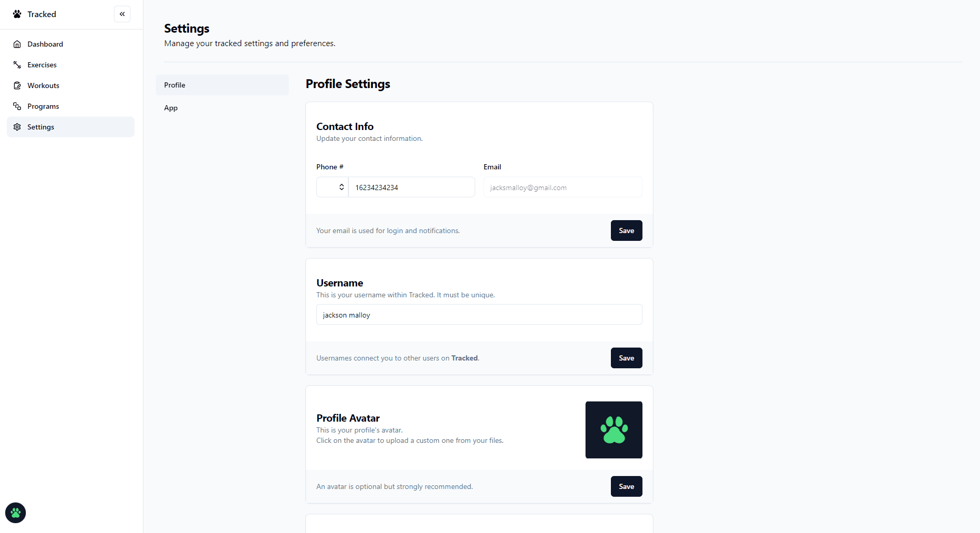Open the phone country code selector
980x533 pixels.
(x=332, y=187)
